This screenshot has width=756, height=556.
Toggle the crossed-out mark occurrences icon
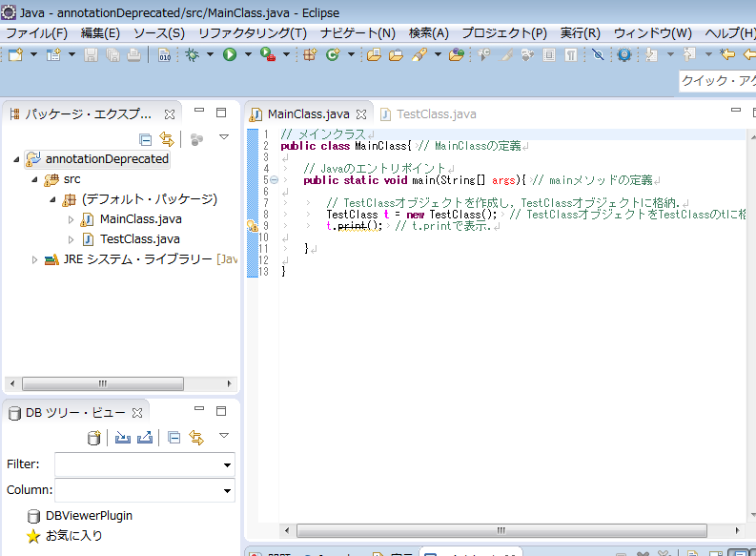[x=598, y=55]
